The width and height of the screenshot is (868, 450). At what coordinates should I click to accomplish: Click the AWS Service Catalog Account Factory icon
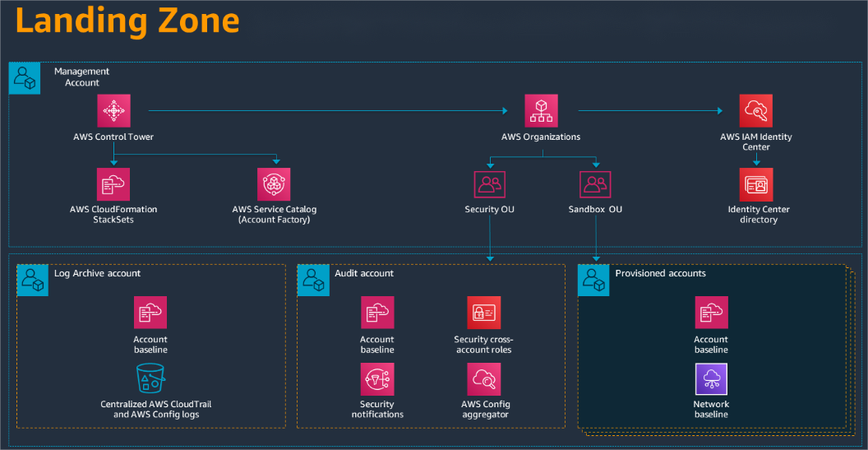[274, 184]
